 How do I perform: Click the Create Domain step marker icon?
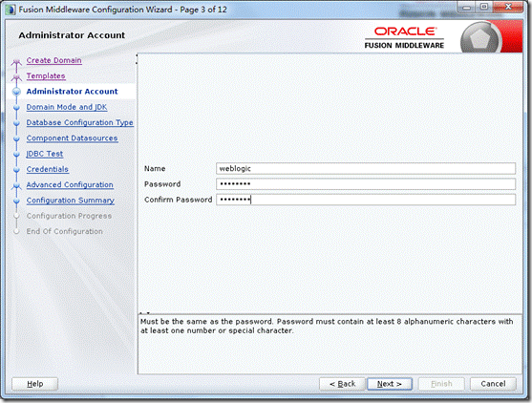16,62
